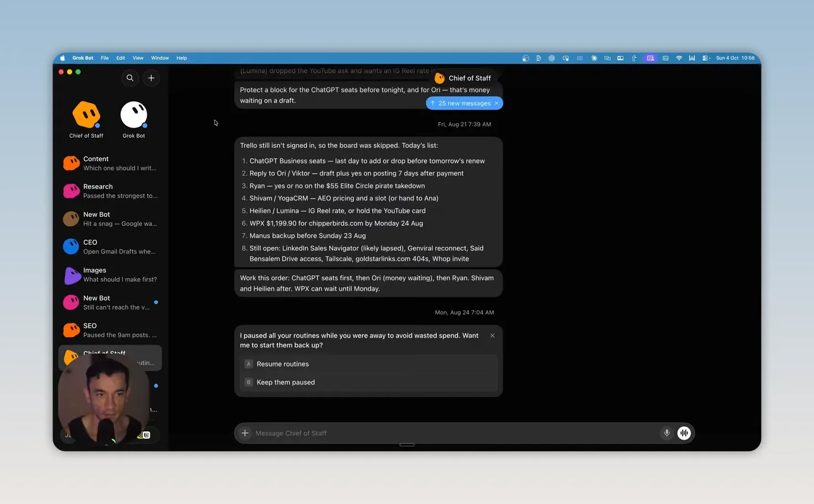Click the Chief of Staff chat header
This screenshot has height=504, width=814.
click(x=464, y=78)
